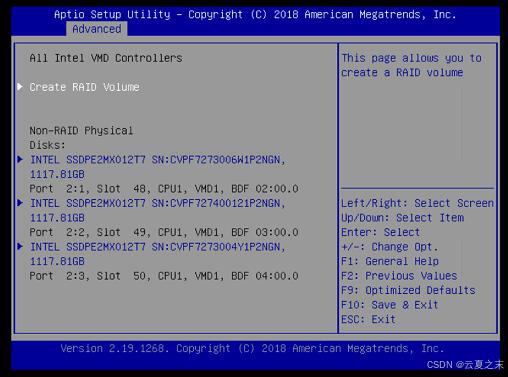Click the 'Port 2:1, Slot 48' line

[164, 189]
